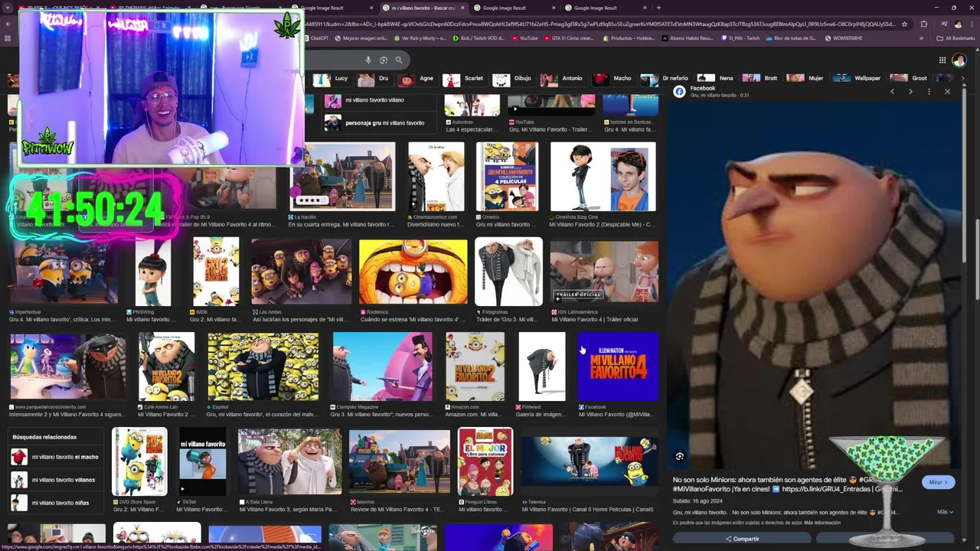Image resolution: width=980 pixels, height=551 pixels.
Task: Select the Dibujo filter chip
Action: pyautogui.click(x=512, y=78)
